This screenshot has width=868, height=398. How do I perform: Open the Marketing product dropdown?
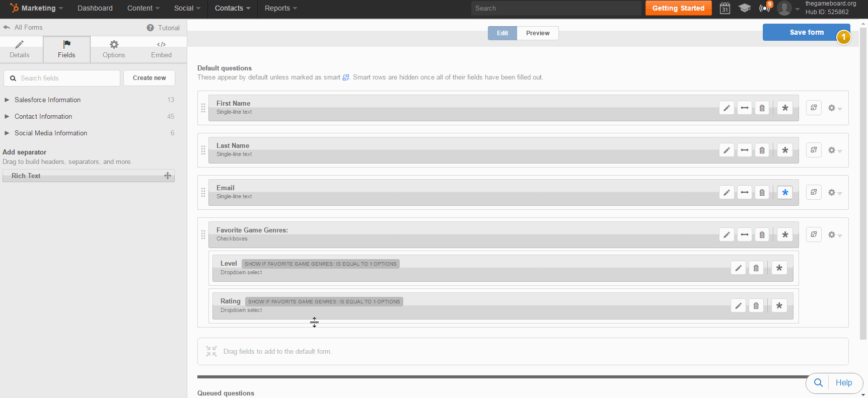(x=37, y=8)
